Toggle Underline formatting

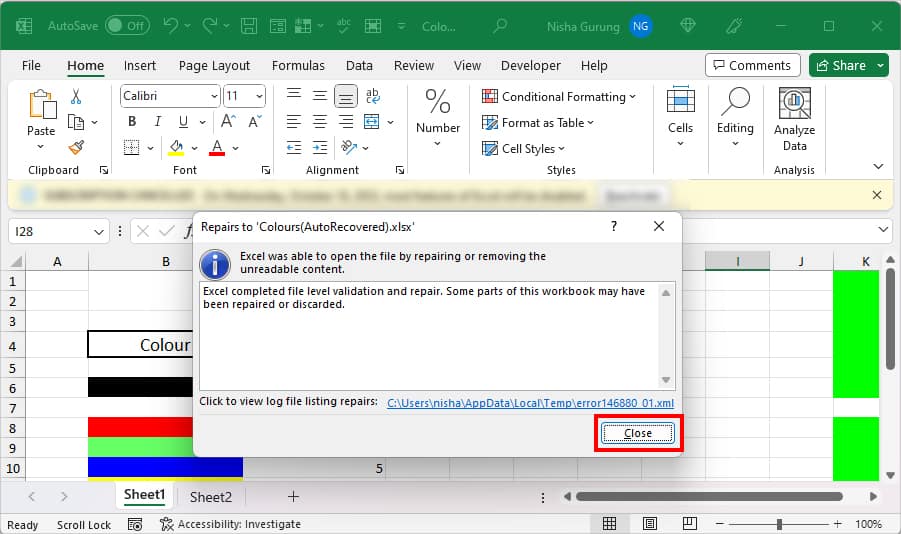point(183,121)
